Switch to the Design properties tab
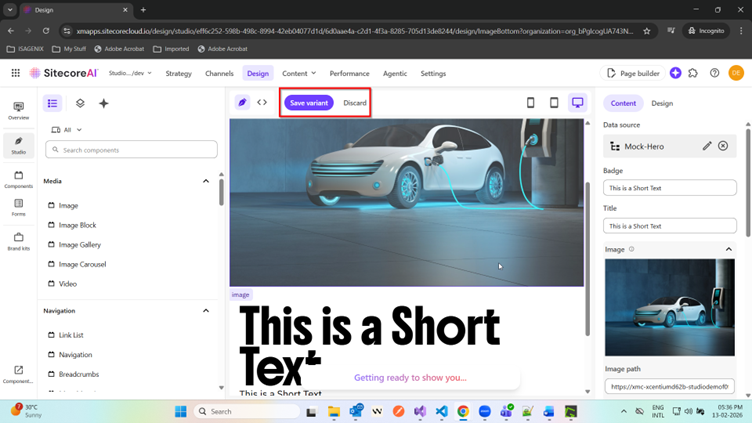 tap(662, 103)
